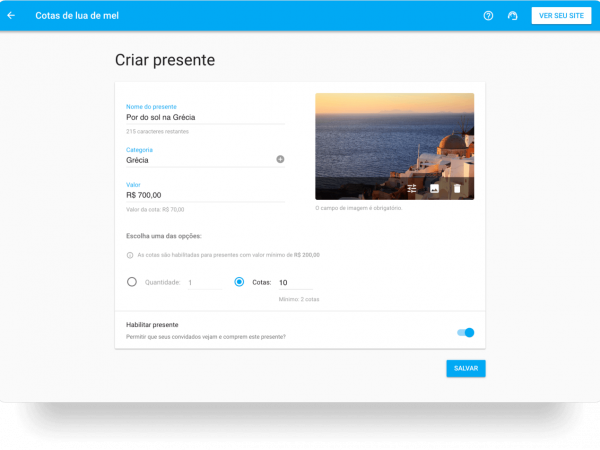Select the Quantidade radio button

(x=132, y=282)
